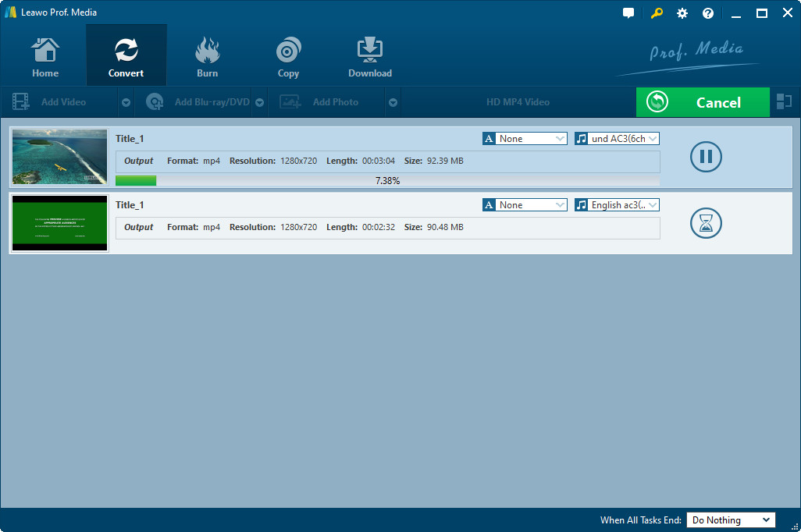The width and height of the screenshot is (801, 532).
Task: Open the help question mark icon
Action: point(708,13)
